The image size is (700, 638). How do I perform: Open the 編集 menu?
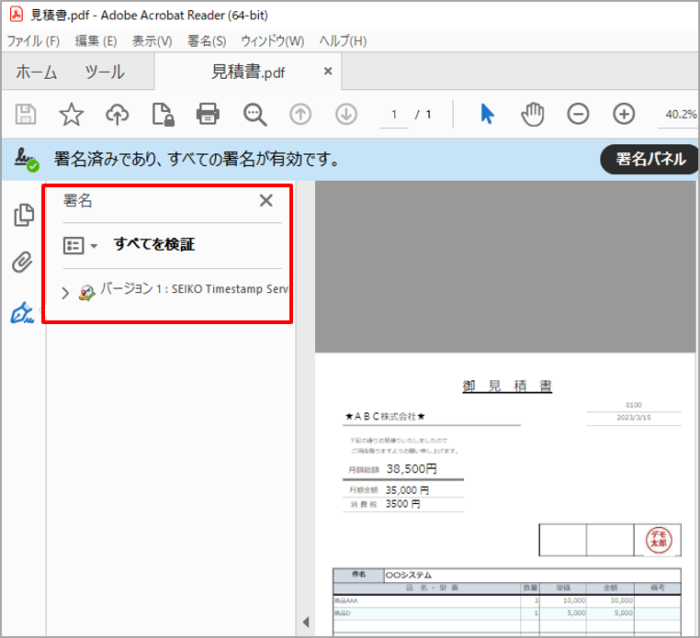[96, 42]
